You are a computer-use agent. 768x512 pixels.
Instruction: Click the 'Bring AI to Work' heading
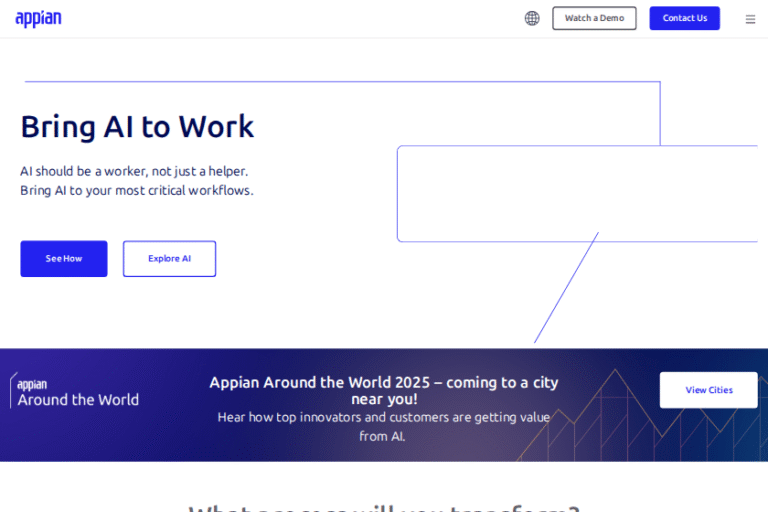pos(137,127)
